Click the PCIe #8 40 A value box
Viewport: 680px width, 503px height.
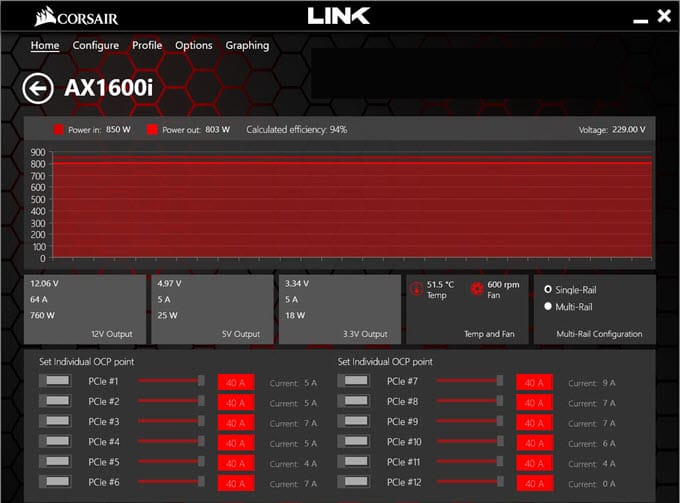click(535, 403)
